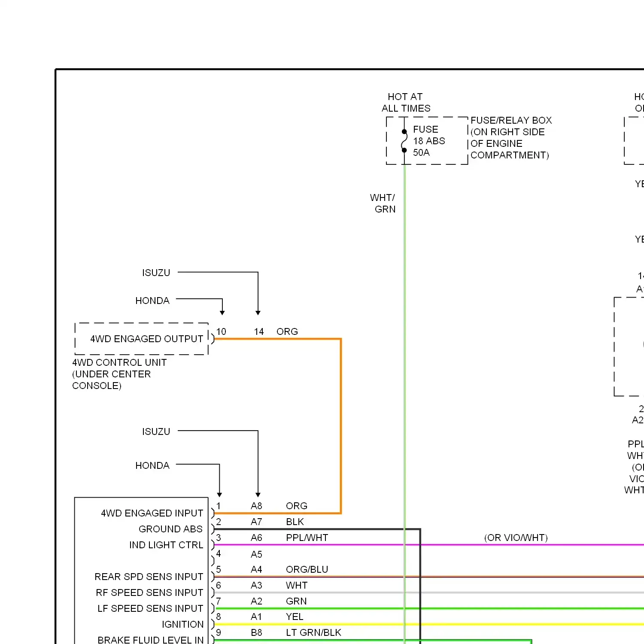Viewport: 644px width, 644px height.
Task: Click the 'RF SPEED SENS INPUT' label
Action: [149, 592]
